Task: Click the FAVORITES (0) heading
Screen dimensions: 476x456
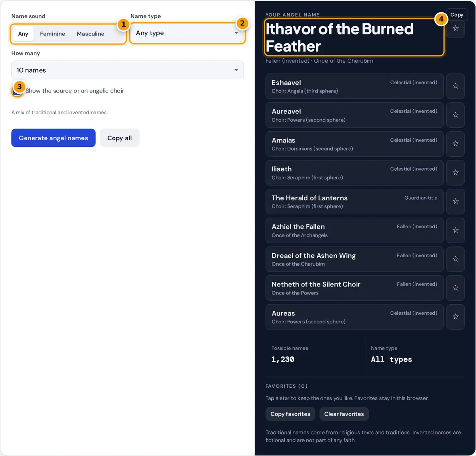Action: point(286,386)
